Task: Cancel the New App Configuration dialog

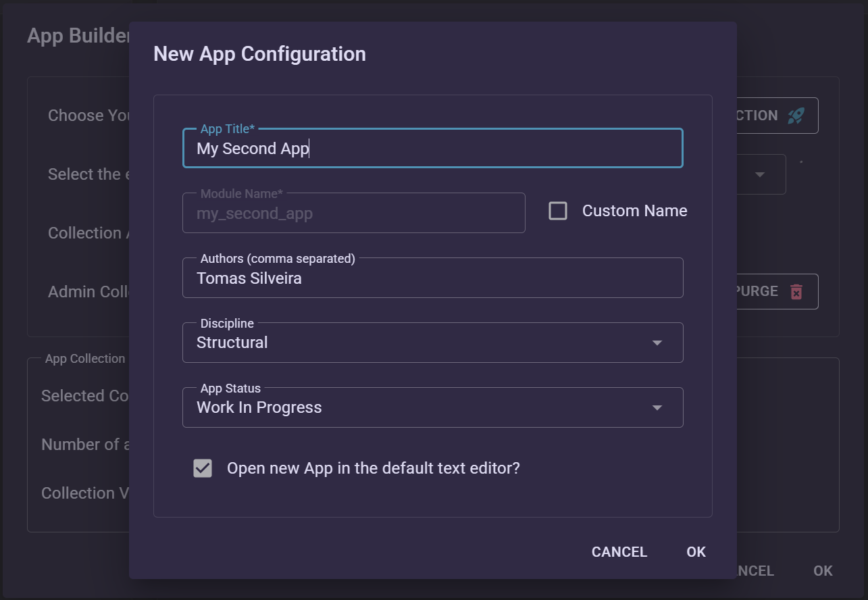Action: [619, 551]
